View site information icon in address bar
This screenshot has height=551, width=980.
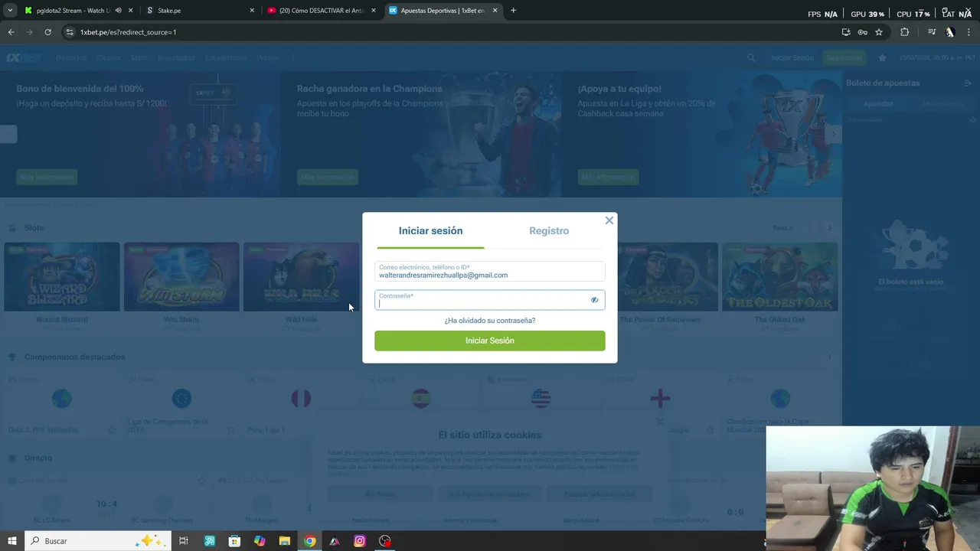70,32
